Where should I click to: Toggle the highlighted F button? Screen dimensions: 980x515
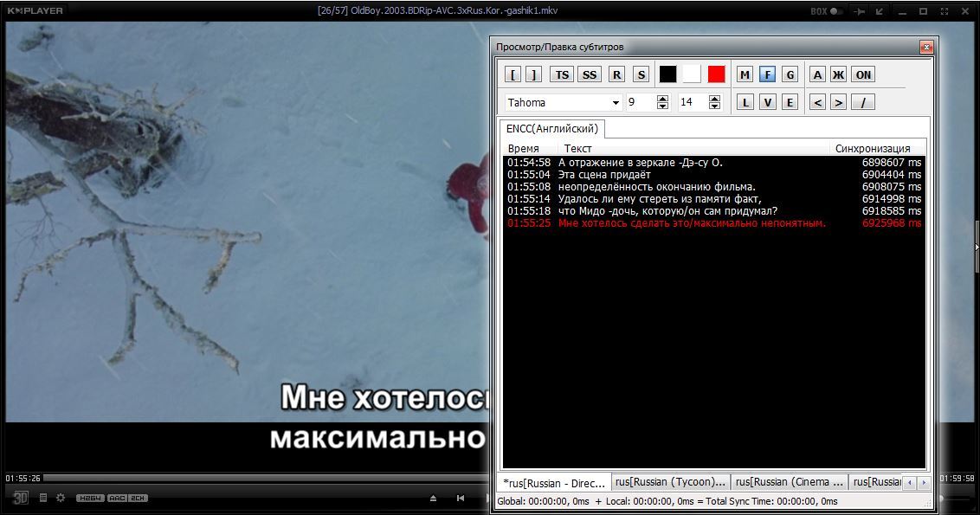coord(768,75)
